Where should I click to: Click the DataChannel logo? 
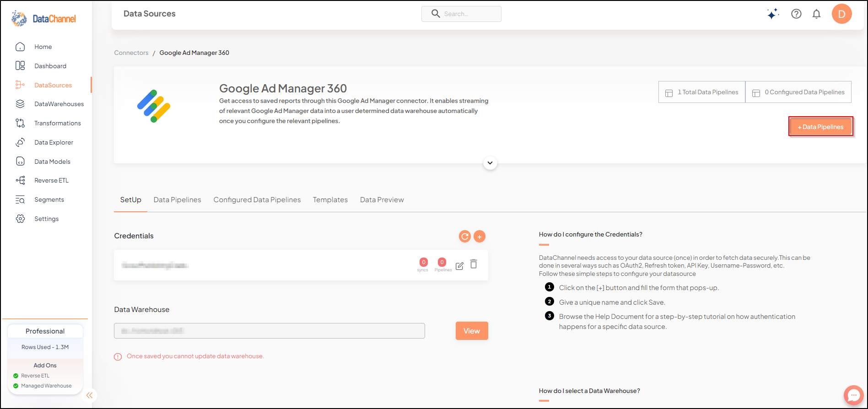coord(44,19)
